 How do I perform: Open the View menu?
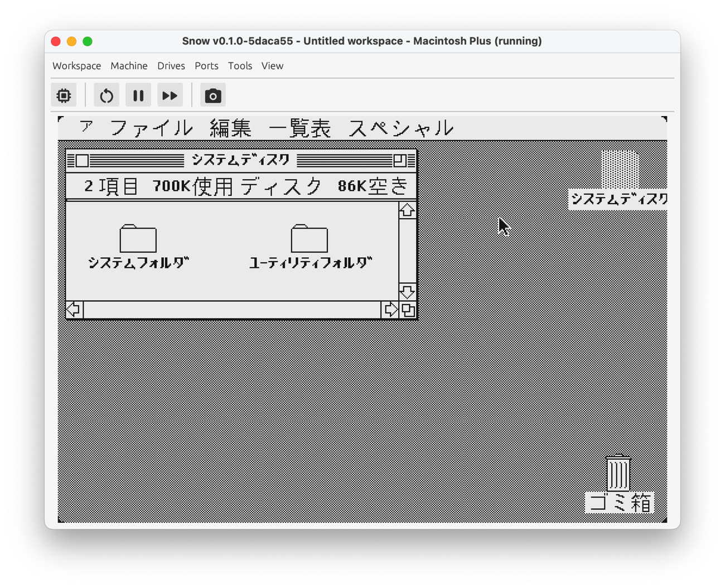tap(272, 66)
